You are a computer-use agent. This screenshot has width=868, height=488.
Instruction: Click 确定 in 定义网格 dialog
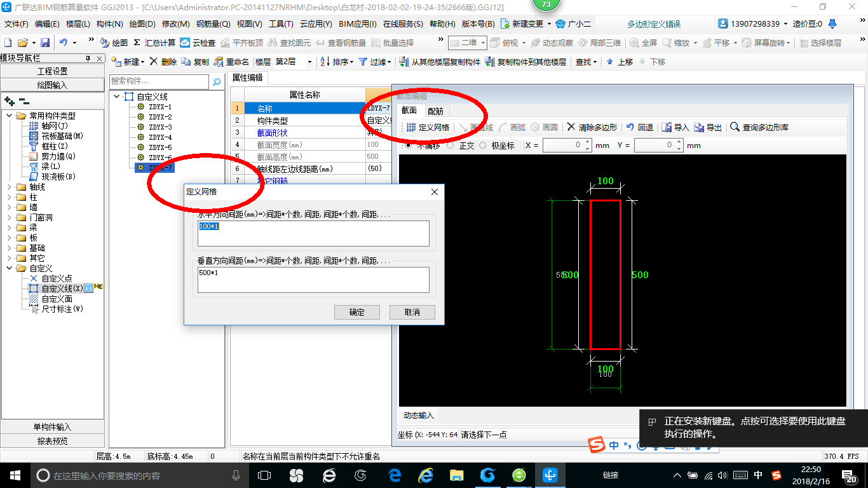tap(357, 312)
